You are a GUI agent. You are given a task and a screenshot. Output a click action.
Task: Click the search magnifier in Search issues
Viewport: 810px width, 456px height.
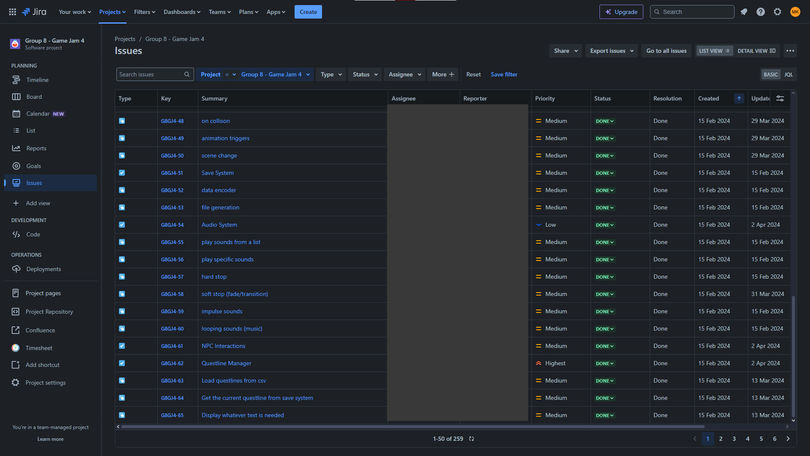[x=186, y=74]
